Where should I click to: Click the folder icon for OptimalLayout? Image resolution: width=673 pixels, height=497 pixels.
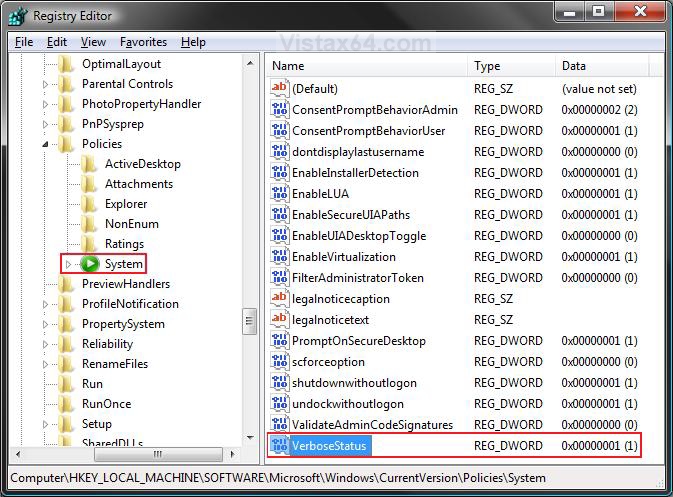click(66, 64)
